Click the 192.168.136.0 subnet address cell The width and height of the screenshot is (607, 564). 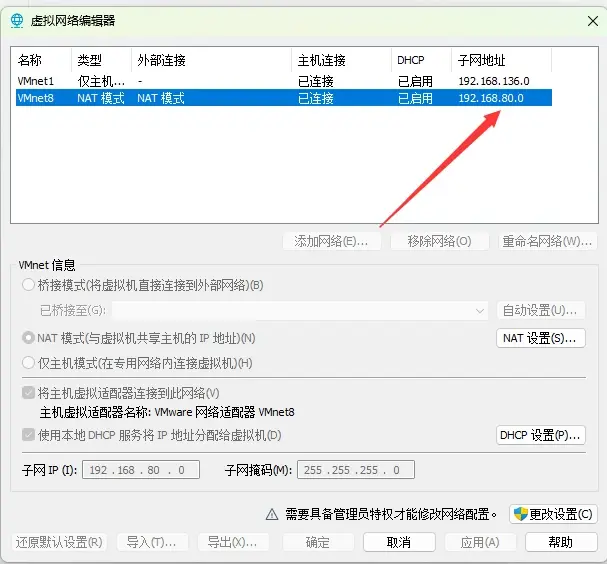pyautogui.click(x=494, y=81)
